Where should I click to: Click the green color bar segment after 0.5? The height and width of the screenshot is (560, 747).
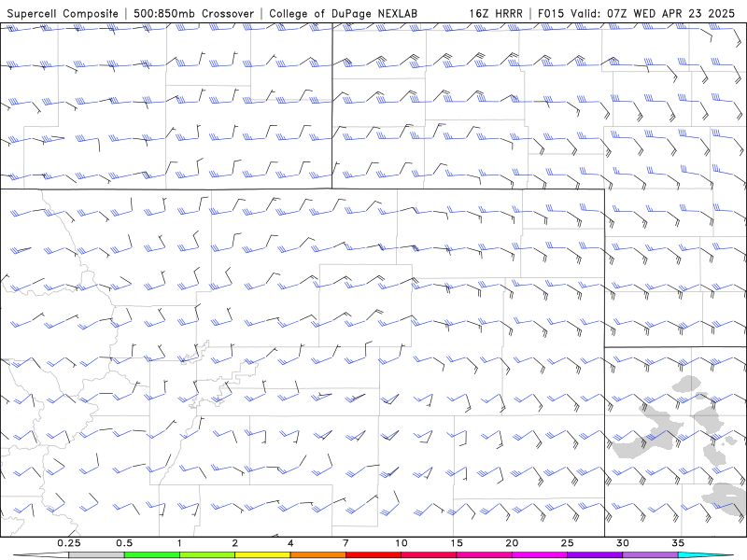152,555
